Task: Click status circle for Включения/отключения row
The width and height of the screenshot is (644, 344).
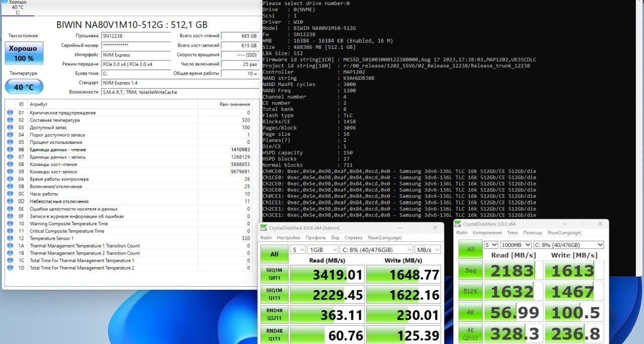Action: 10,187
